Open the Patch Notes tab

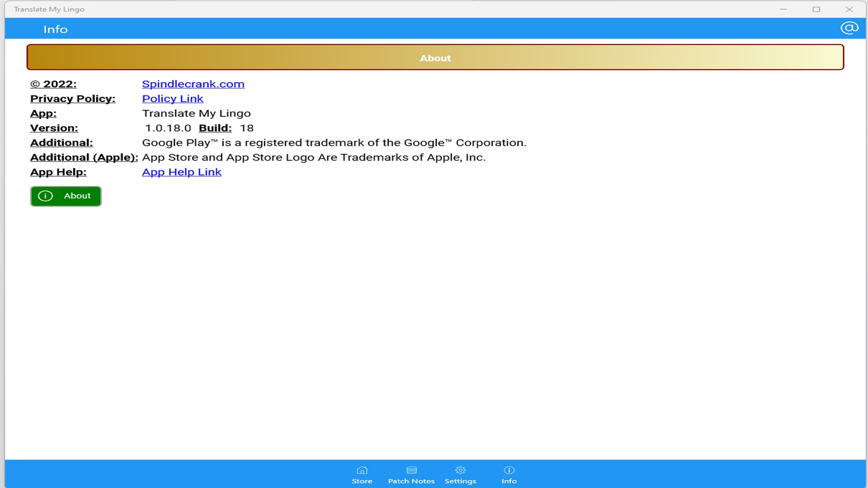pos(411,475)
